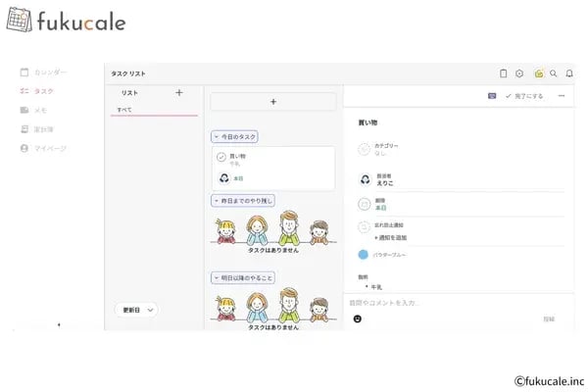Click + 通知を追加 to add reminder
This screenshot has height=392, width=588.
pos(390,237)
